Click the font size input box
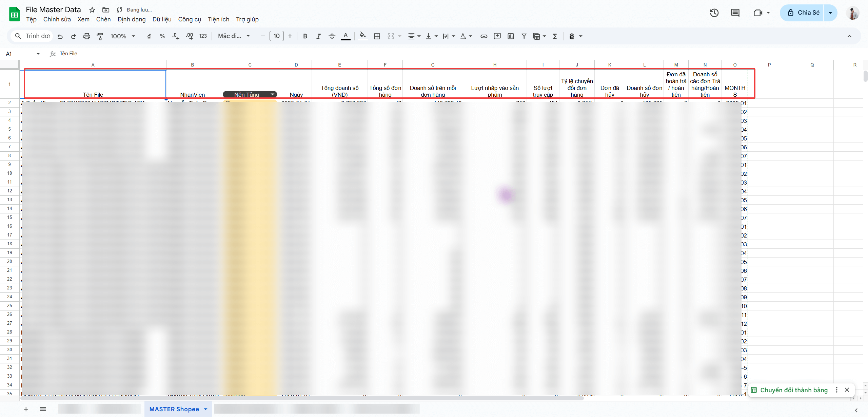Screen dimensions: 868x417 276,36
